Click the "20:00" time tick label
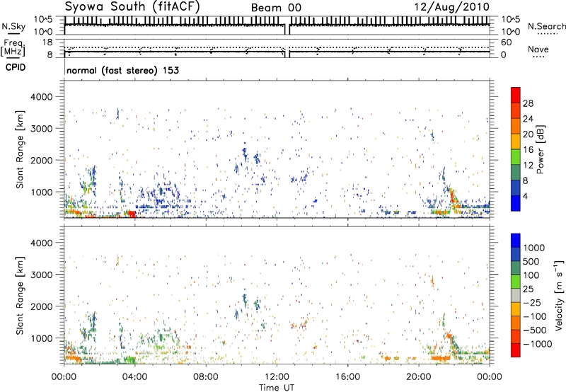The height and width of the screenshot is (392, 566). (419, 377)
